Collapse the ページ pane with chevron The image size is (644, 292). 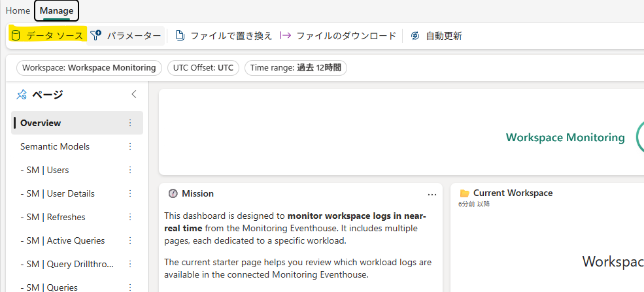[x=134, y=94]
